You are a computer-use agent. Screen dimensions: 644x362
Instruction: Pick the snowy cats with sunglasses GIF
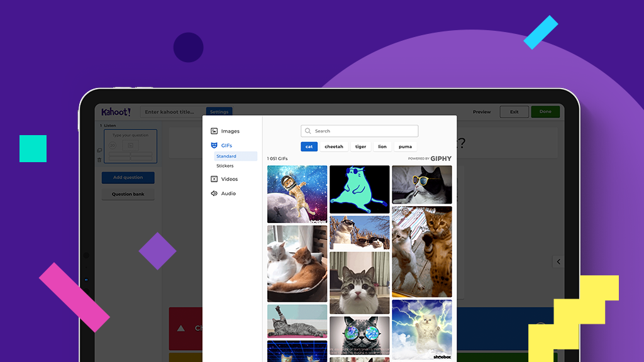pos(359,233)
